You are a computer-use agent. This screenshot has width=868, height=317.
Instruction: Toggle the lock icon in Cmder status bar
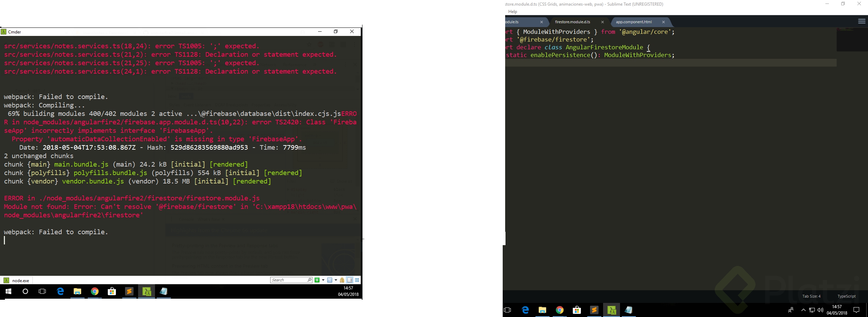point(342,280)
